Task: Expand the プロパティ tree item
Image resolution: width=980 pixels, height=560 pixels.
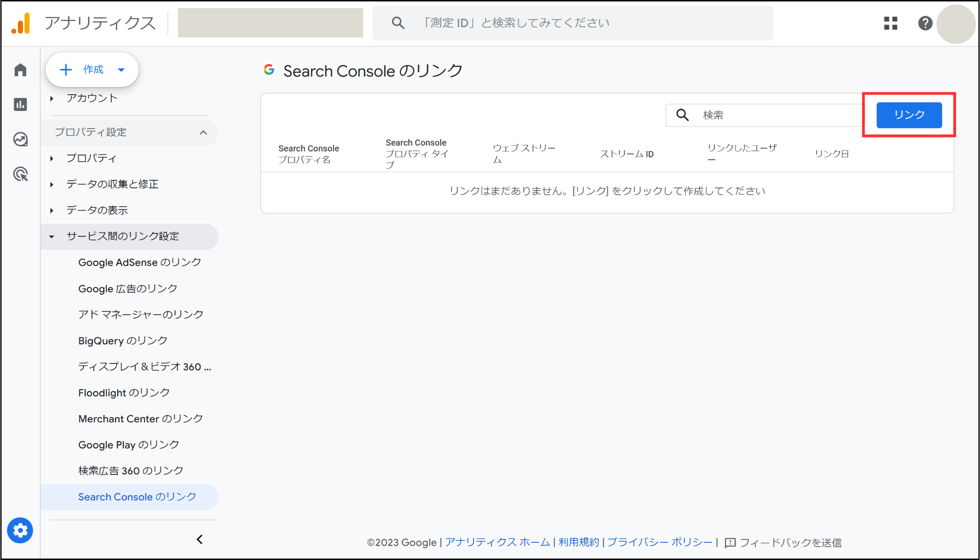Action: click(x=52, y=158)
